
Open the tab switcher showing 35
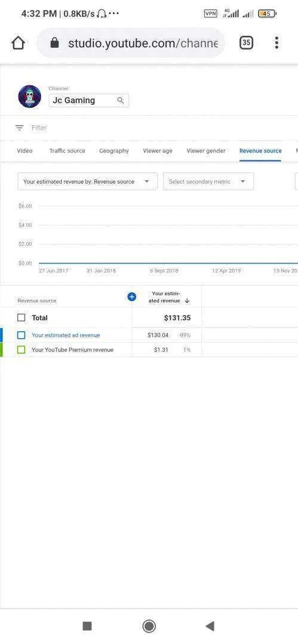pos(246,43)
